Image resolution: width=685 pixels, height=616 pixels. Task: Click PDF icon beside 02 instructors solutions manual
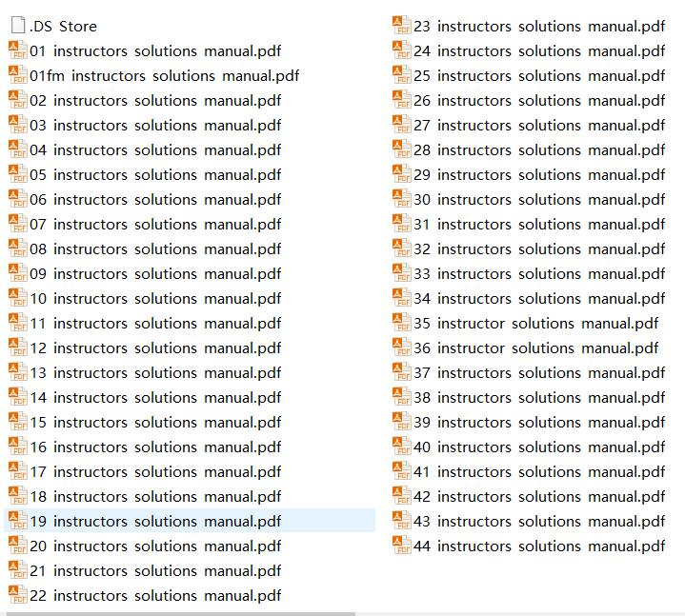(x=18, y=100)
